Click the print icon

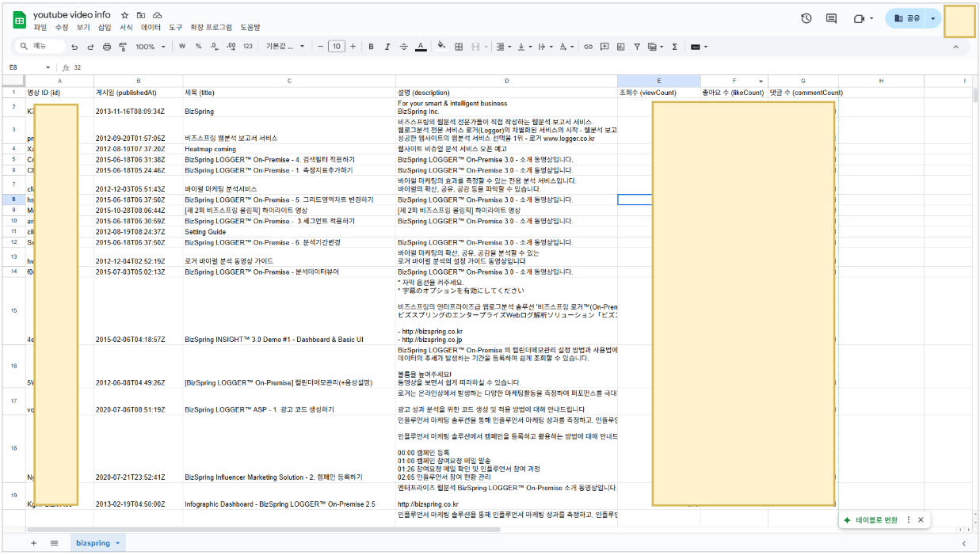point(107,47)
